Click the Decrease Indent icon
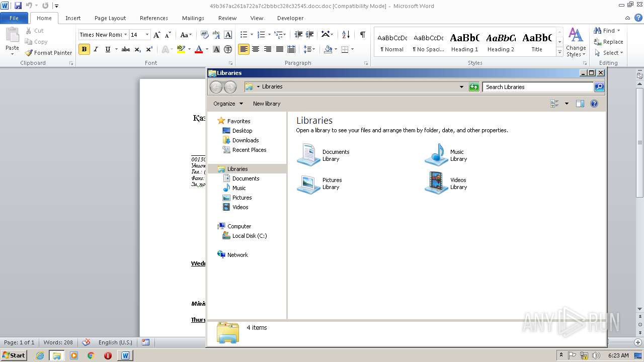This screenshot has width=644, height=362. pyautogui.click(x=298, y=35)
